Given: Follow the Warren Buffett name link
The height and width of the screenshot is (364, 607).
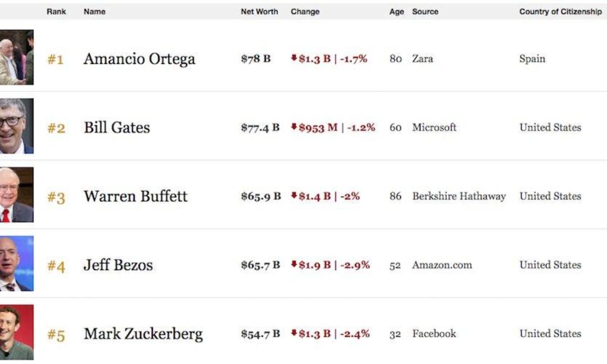Looking at the screenshot, I should (x=136, y=196).
